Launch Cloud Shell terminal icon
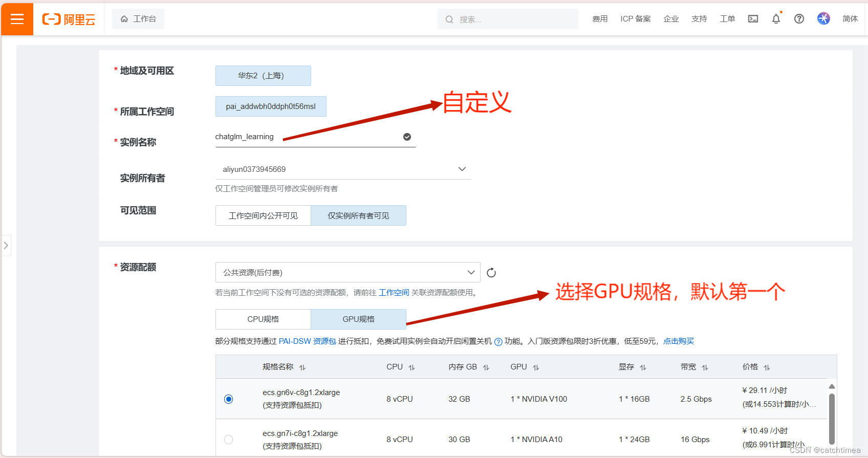The height and width of the screenshot is (458, 868). [753, 19]
